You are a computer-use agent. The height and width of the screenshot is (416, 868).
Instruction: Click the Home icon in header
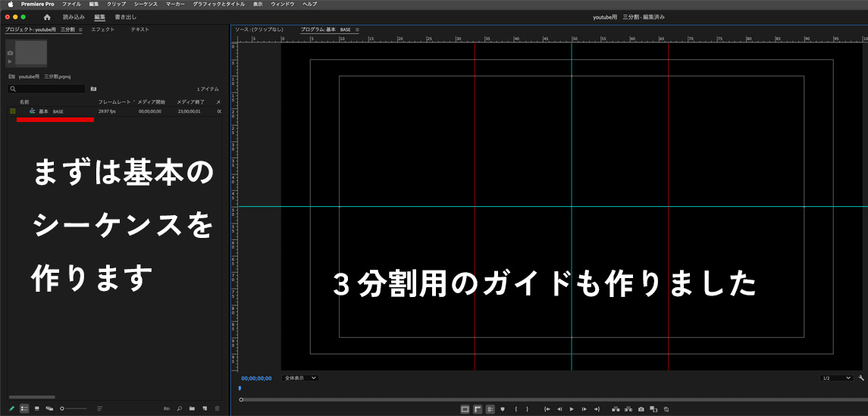pos(47,17)
